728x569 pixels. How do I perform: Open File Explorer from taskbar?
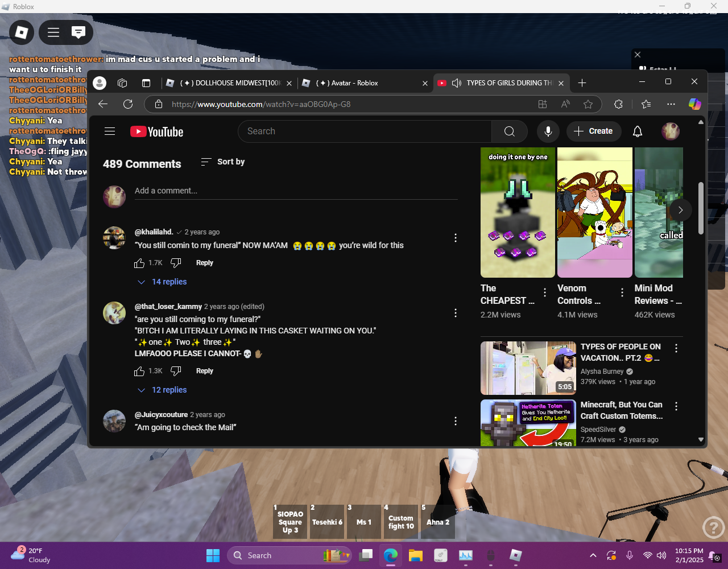[416, 555]
